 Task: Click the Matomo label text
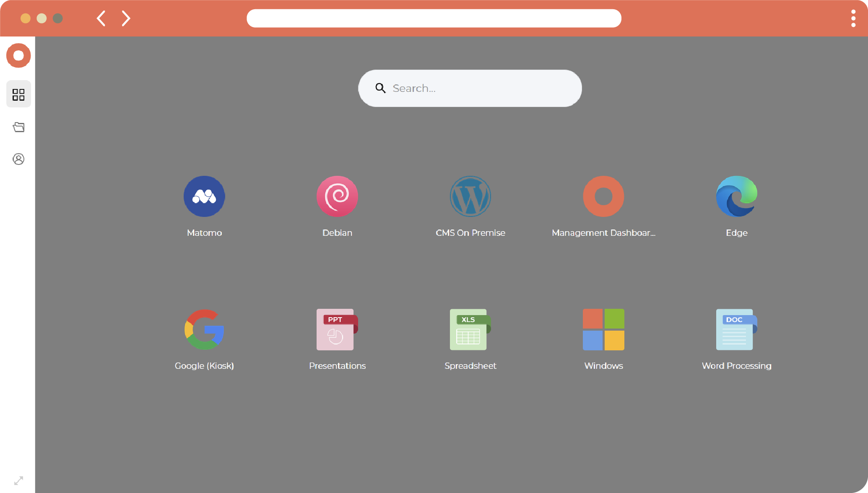204,233
